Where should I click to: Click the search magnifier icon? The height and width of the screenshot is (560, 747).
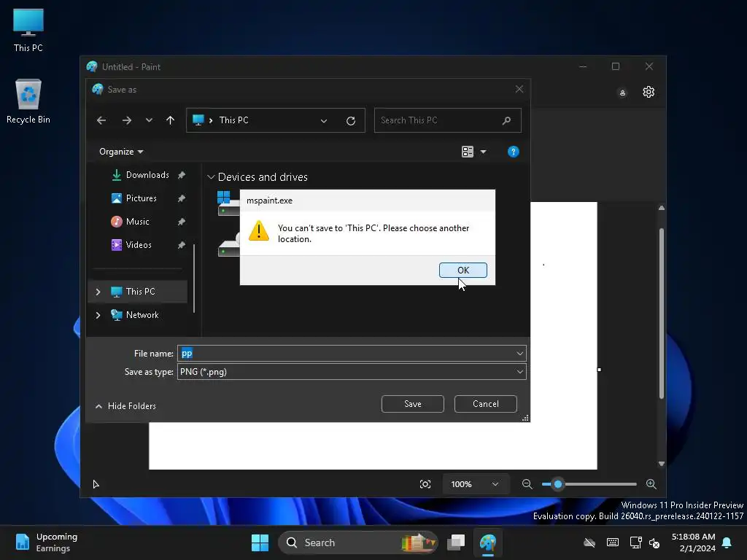coord(506,120)
